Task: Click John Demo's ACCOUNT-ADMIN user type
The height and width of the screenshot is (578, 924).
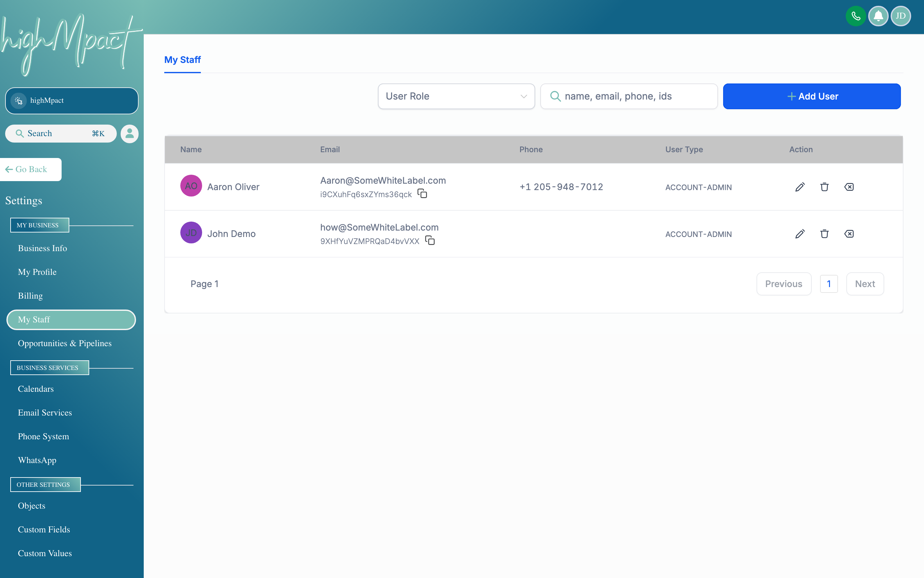Action: (x=698, y=234)
